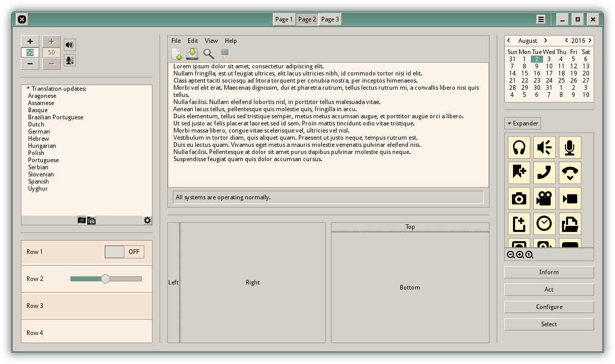
Task: Collapse the Expander section
Action: coord(523,123)
